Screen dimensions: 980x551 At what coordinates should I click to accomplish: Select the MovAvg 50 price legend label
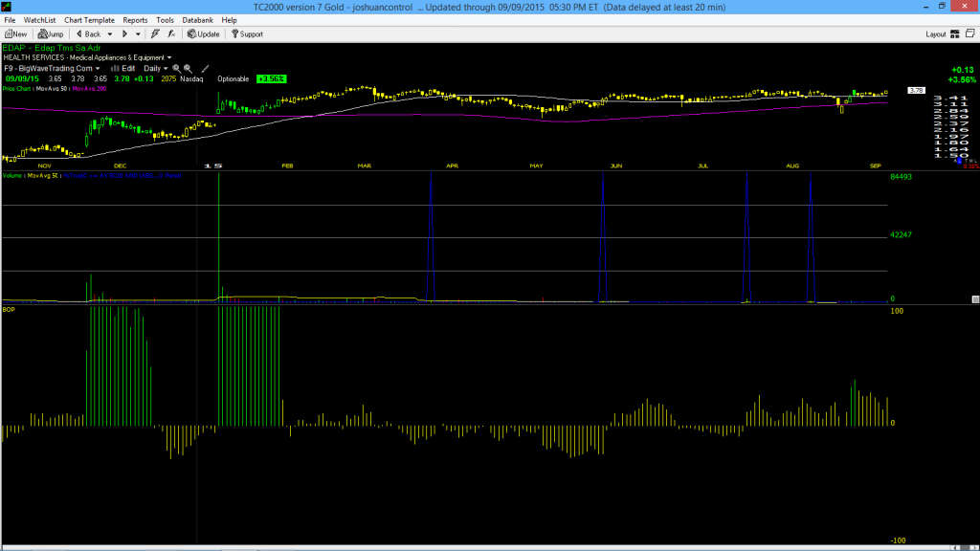(52, 89)
